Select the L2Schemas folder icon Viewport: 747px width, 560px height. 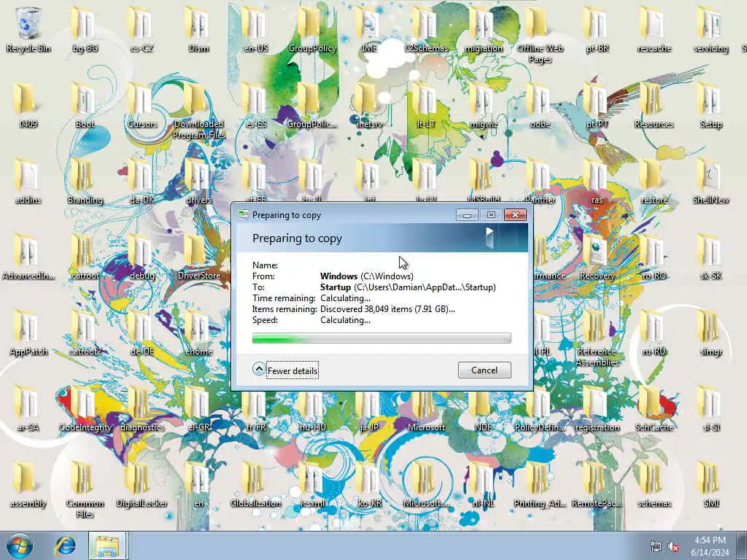coord(426,29)
